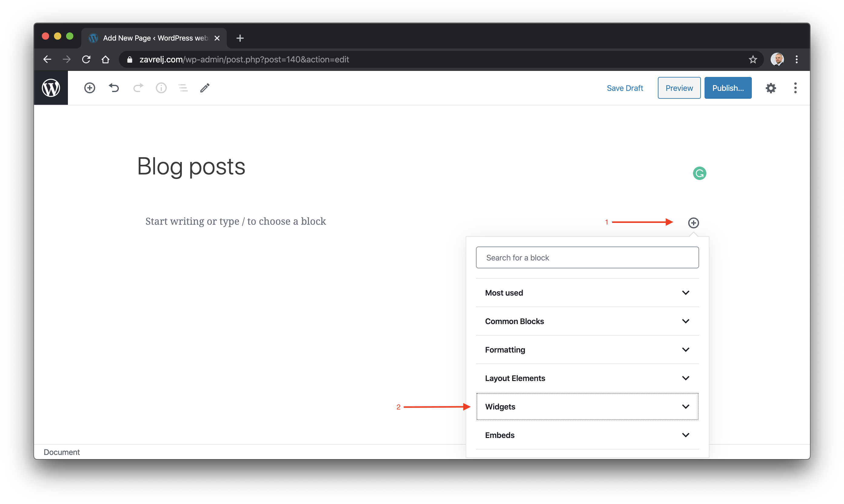844x504 pixels.
Task: Click Save Draft
Action: click(x=625, y=88)
